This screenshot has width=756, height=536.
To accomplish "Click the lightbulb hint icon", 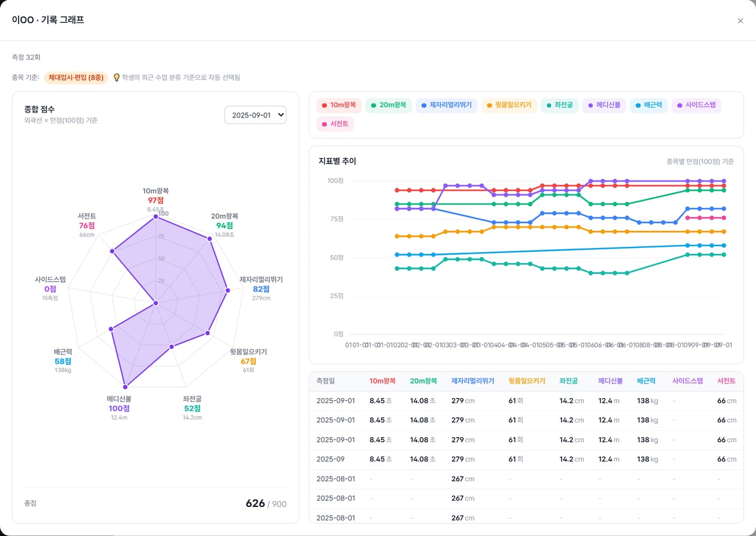I will pos(116,77).
